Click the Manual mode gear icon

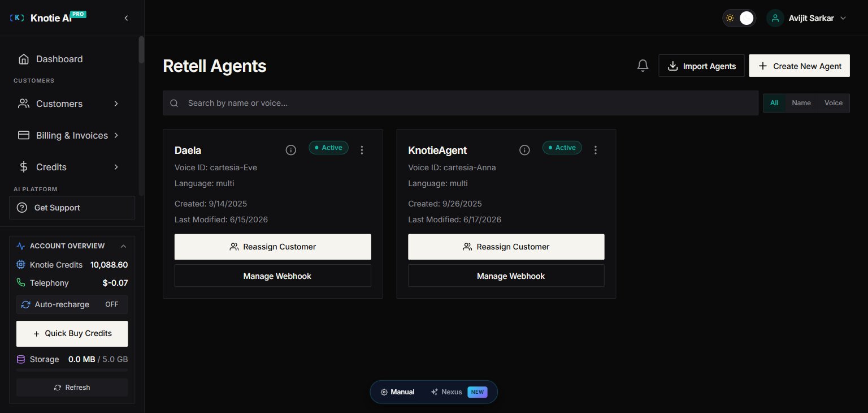coord(384,392)
